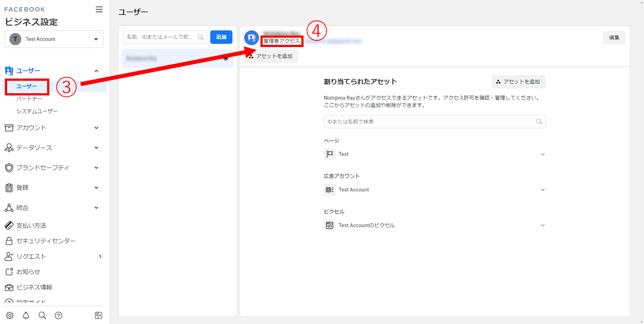Click the hamburger menu icon
644x324 pixels.
[99, 9]
